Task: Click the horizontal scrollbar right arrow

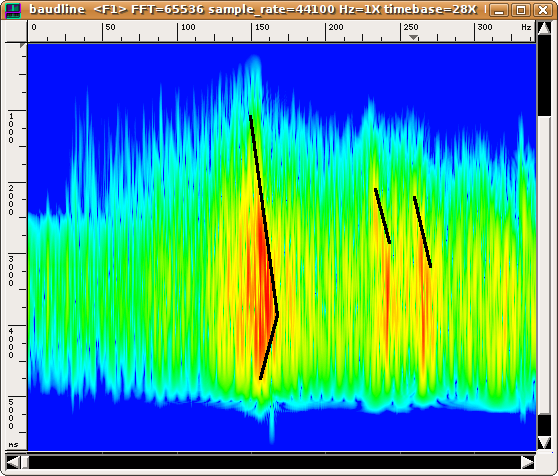Action: pos(528,462)
